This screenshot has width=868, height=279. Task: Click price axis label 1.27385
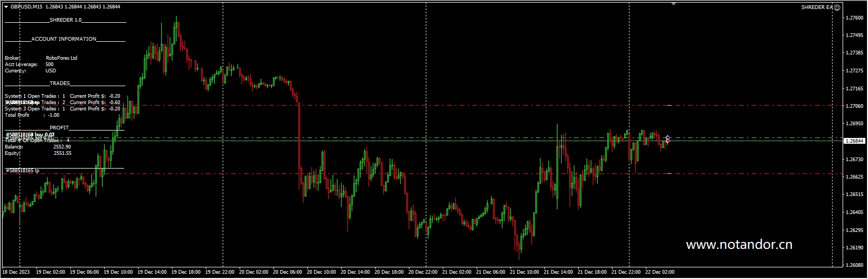point(855,53)
